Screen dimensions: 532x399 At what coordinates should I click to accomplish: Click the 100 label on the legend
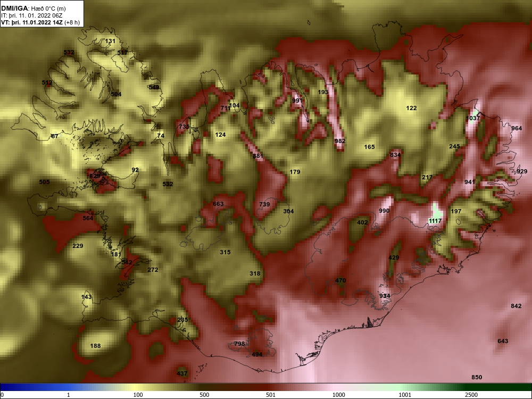click(x=138, y=395)
